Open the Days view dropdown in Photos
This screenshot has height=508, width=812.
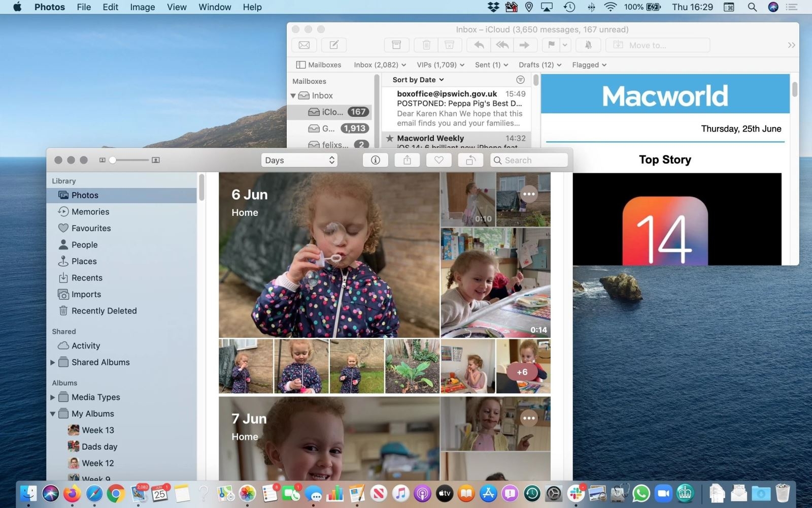pyautogui.click(x=299, y=160)
